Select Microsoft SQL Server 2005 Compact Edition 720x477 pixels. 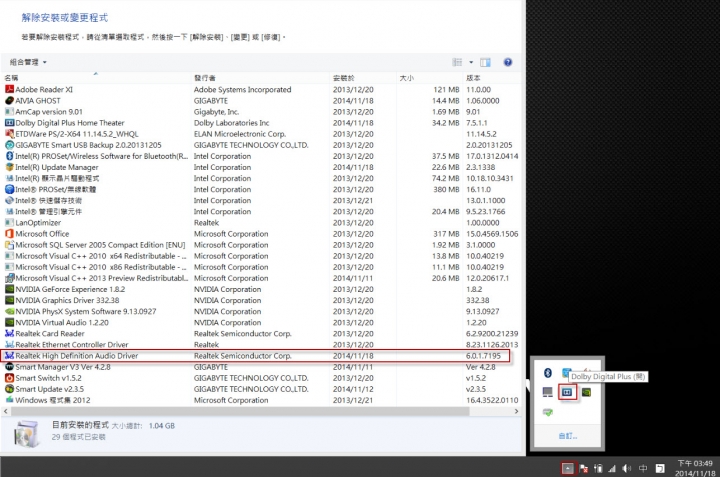point(262,245)
